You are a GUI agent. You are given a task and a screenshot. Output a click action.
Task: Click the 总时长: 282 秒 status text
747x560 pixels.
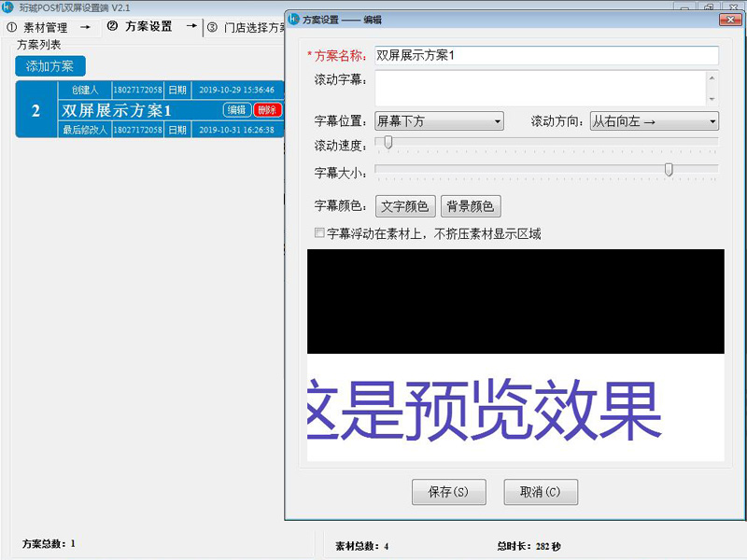[x=529, y=546]
